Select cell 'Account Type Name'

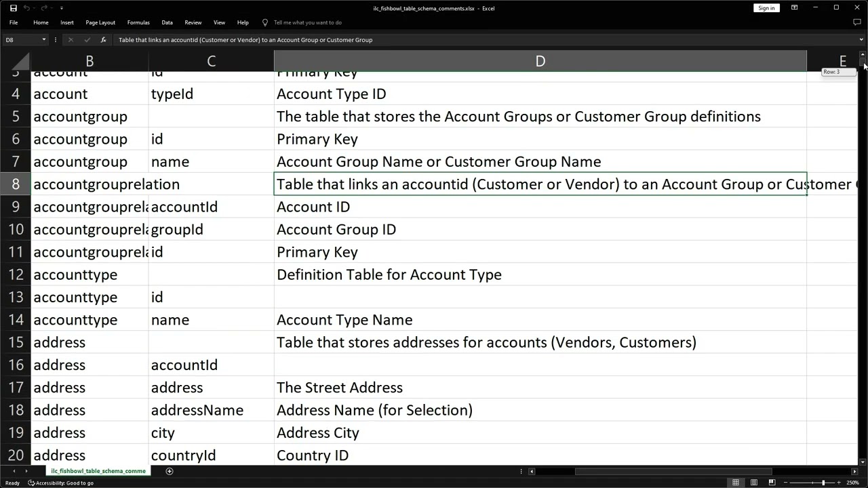coord(540,320)
